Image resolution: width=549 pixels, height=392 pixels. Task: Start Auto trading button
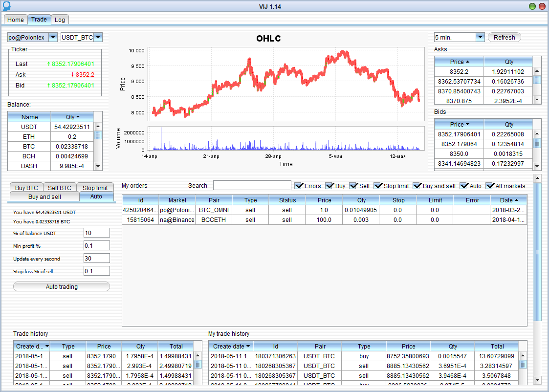(x=62, y=287)
